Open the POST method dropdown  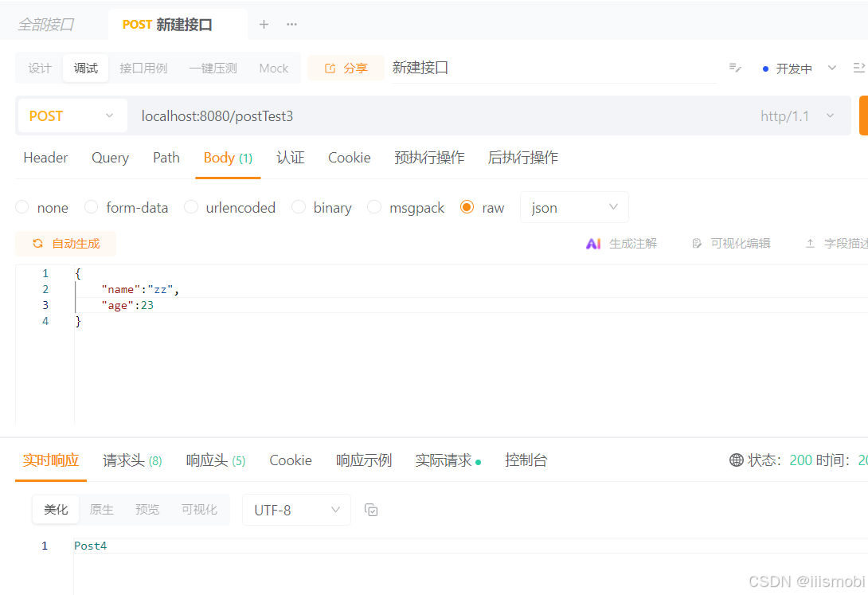[72, 115]
